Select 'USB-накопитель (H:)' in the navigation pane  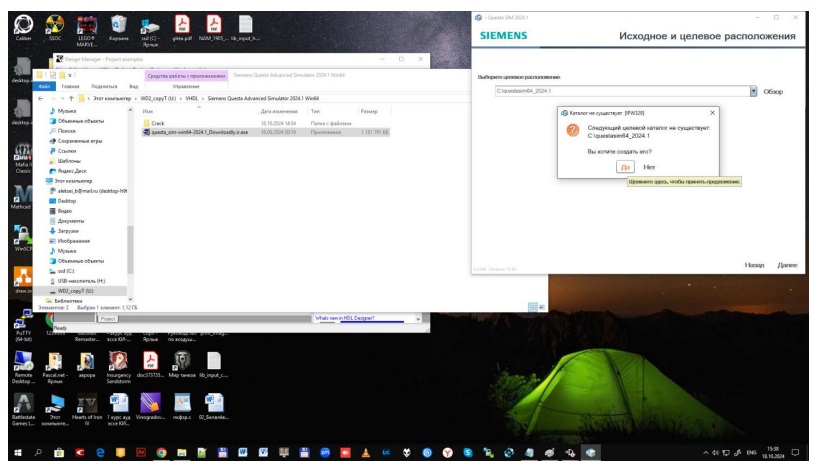pos(82,280)
